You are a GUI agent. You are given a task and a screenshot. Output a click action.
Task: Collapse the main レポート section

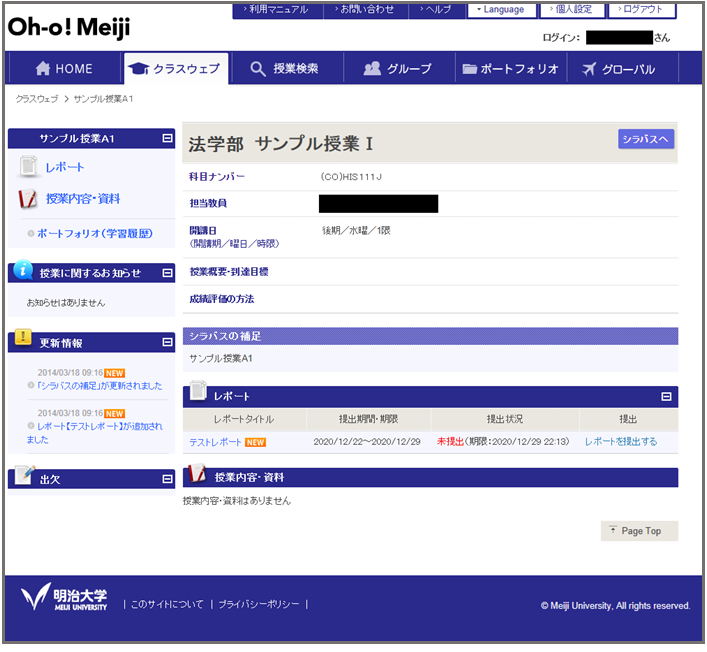[x=666, y=397]
